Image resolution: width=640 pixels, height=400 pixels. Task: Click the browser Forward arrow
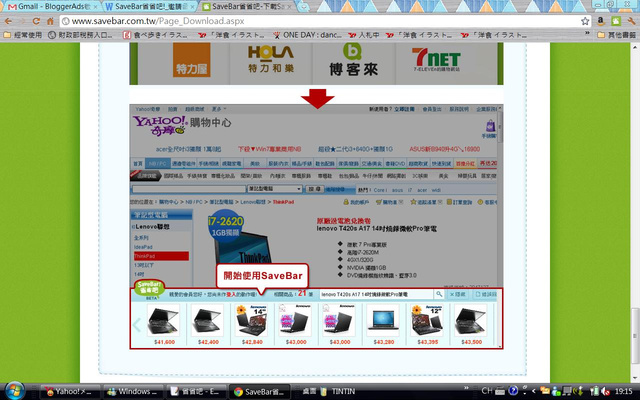coord(22,21)
